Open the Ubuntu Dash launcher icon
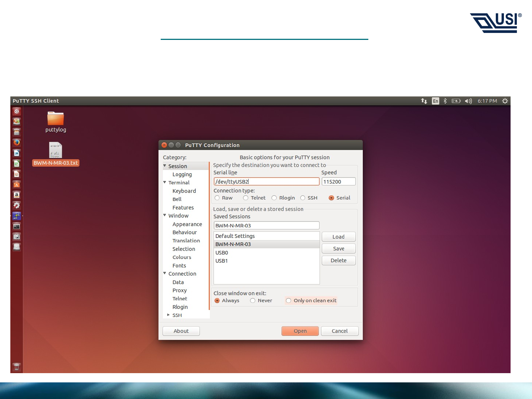 [x=17, y=111]
